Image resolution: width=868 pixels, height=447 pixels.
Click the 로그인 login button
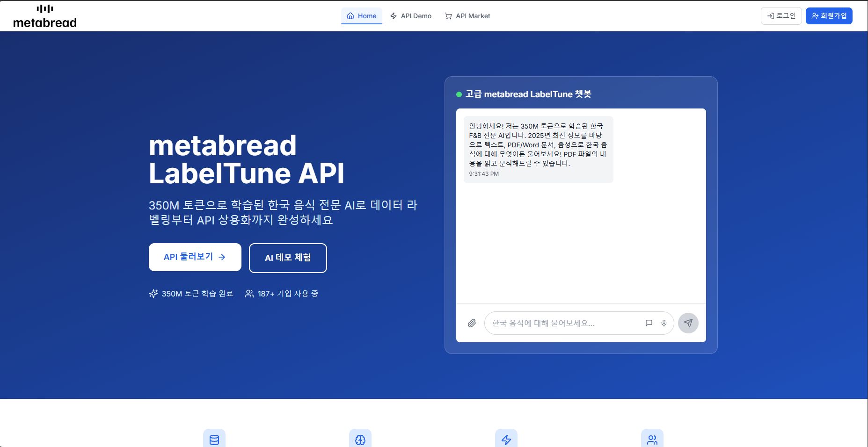point(781,16)
